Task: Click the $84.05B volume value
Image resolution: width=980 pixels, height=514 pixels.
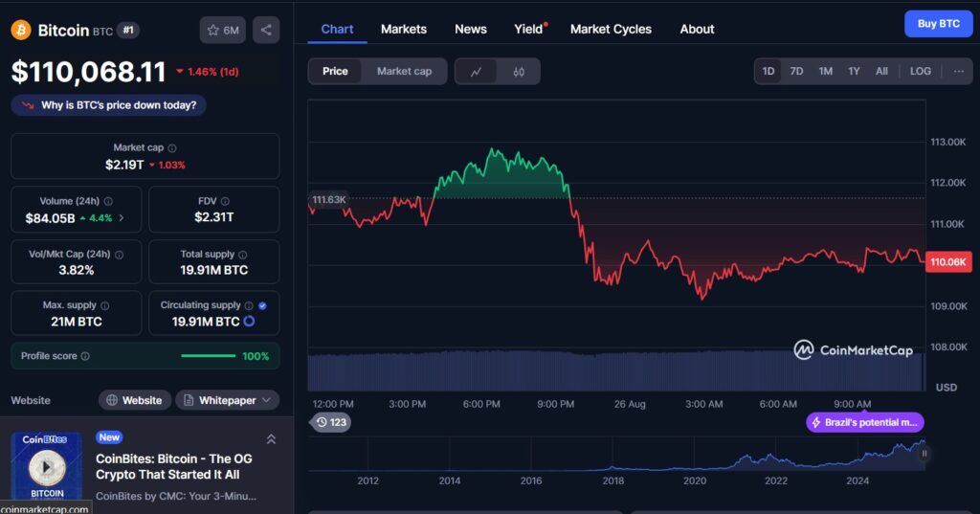Action: tap(50, 218)
